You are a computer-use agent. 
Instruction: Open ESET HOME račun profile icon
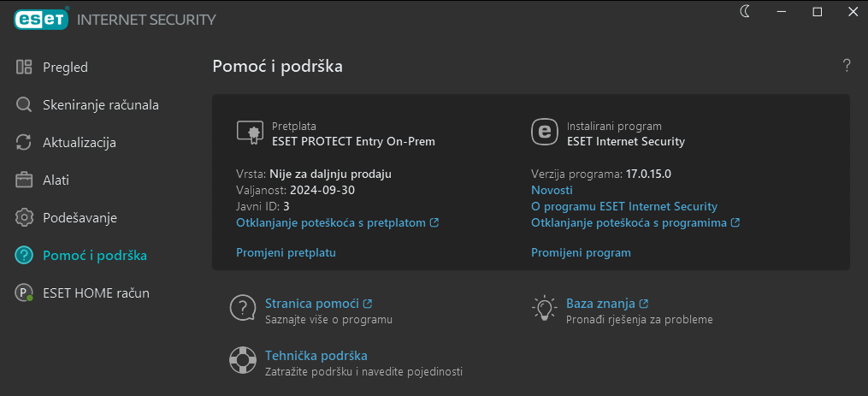[24, 293]
